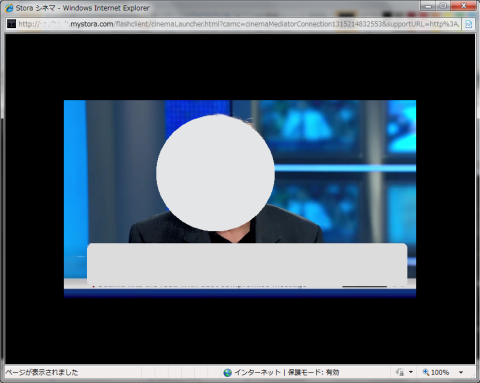Click the internet zone globe icon
Image resolution: width=480 pixels, height=383 pixels.
tap(228, 372)
